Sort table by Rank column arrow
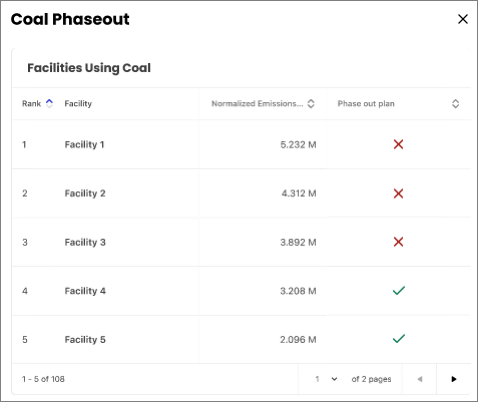The width and height of the screenshot is (478, 402). tap(49, 104)
